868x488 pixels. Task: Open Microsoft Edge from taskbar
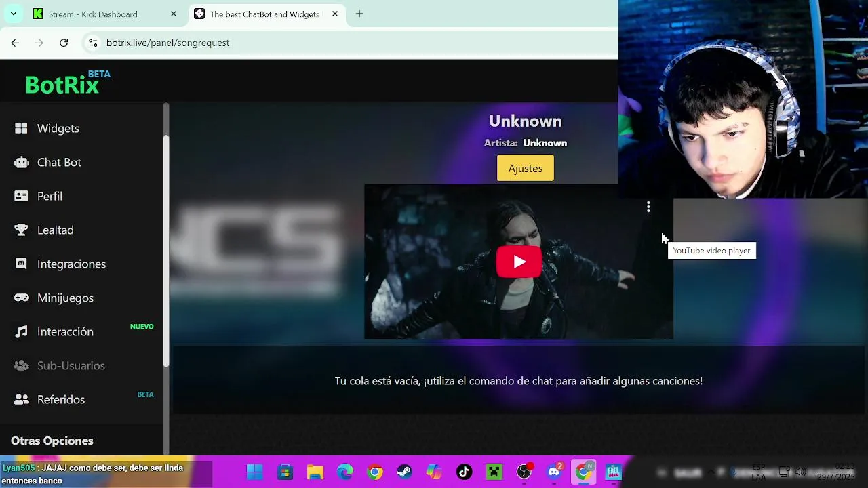point(345,472)
